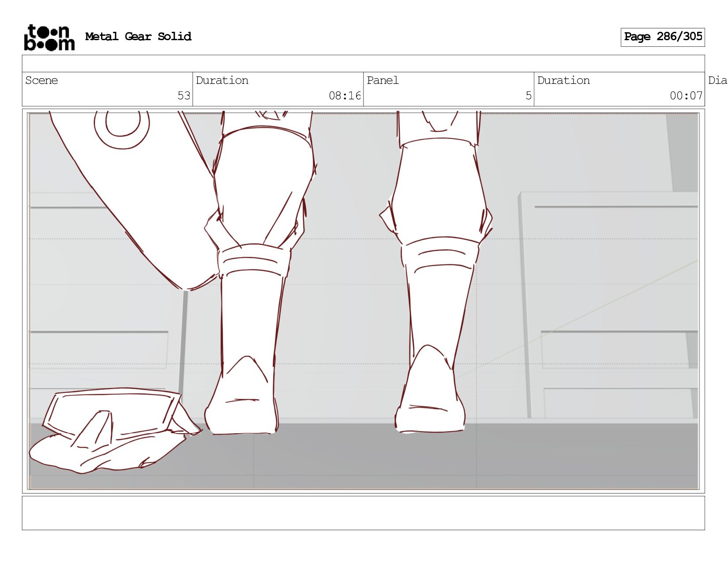This screenshot has width=728, height=563.
Task: Select the scene duration 08:16
Action: (x=345, y=96)
